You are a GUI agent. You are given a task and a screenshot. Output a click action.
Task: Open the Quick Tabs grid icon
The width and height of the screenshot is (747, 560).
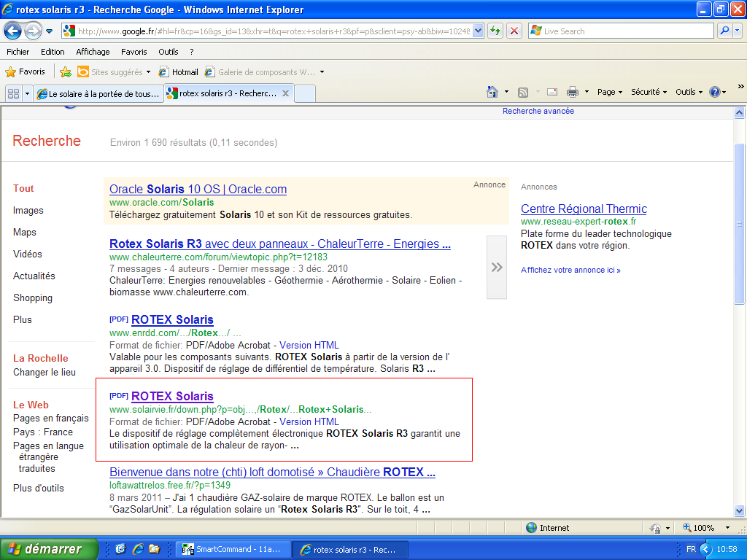pos(12,93)
